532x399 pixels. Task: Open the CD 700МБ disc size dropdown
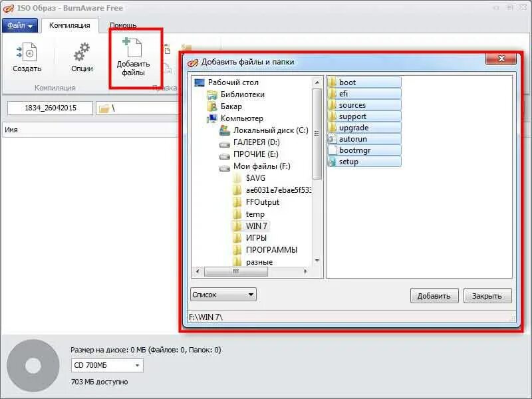[107, 365]
